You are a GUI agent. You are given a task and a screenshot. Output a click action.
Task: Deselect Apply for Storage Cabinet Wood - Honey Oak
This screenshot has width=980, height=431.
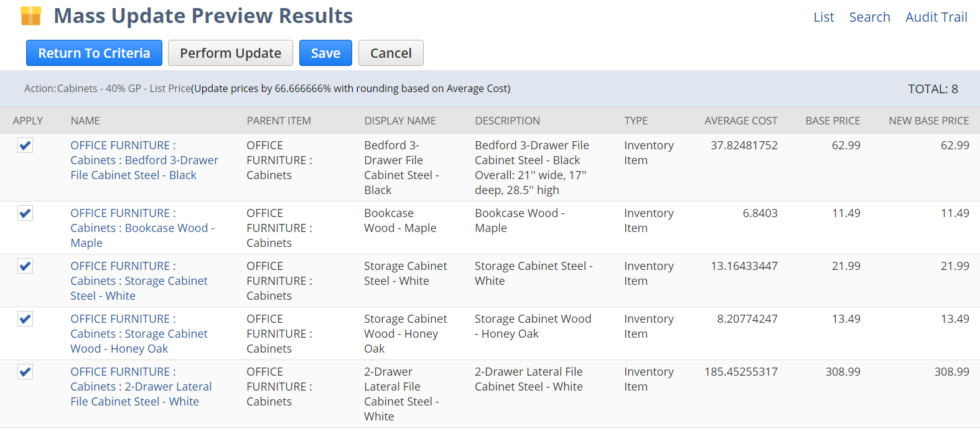click(25, 319)
